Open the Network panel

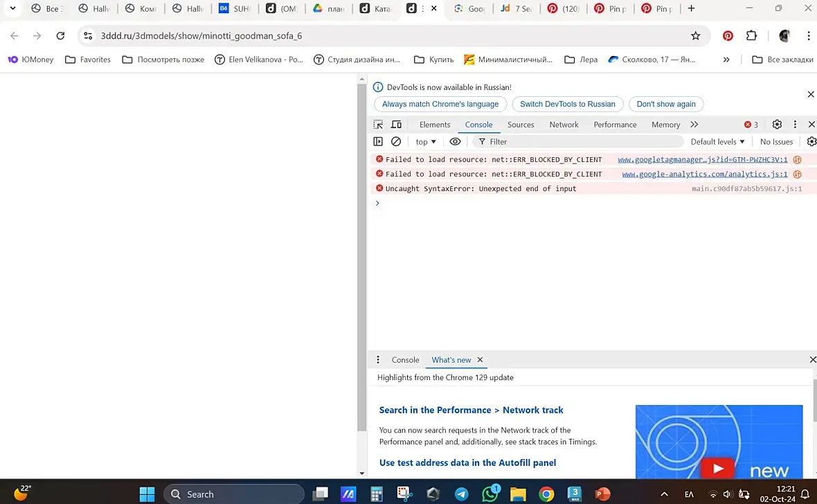pyautogui.click(x=564, y=125)
